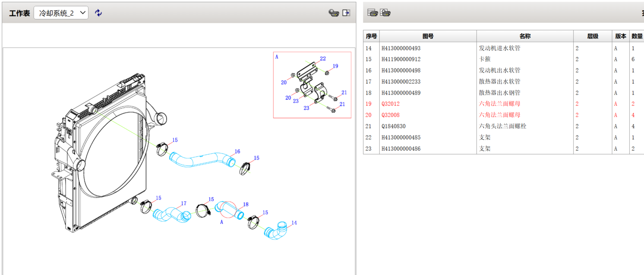644x275 pixels.
Task: Click the panel collapse arrow icon beside the diagram printer
Action: point(346,13)
